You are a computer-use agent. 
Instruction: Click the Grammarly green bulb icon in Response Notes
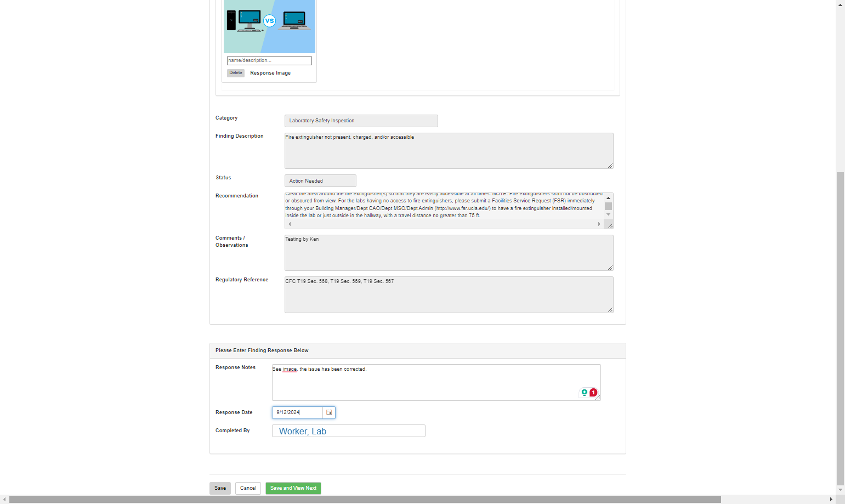(x=585, y=393)
